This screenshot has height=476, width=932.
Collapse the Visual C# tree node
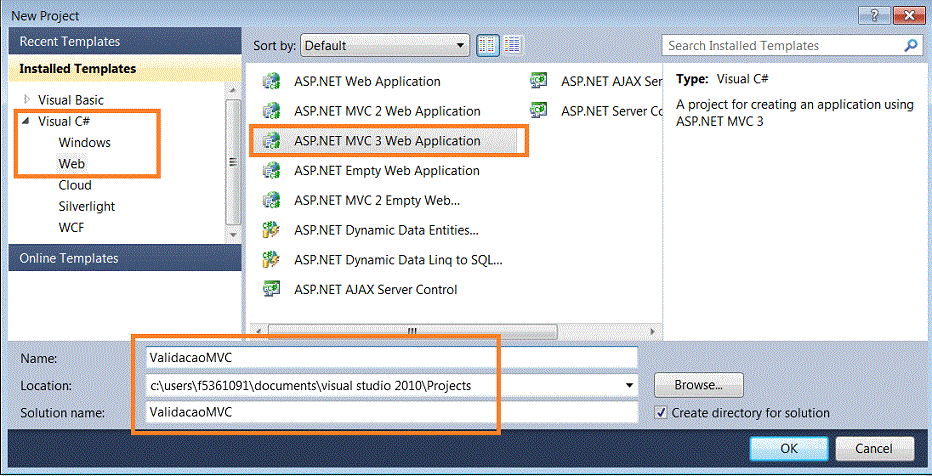click(26, 121)
